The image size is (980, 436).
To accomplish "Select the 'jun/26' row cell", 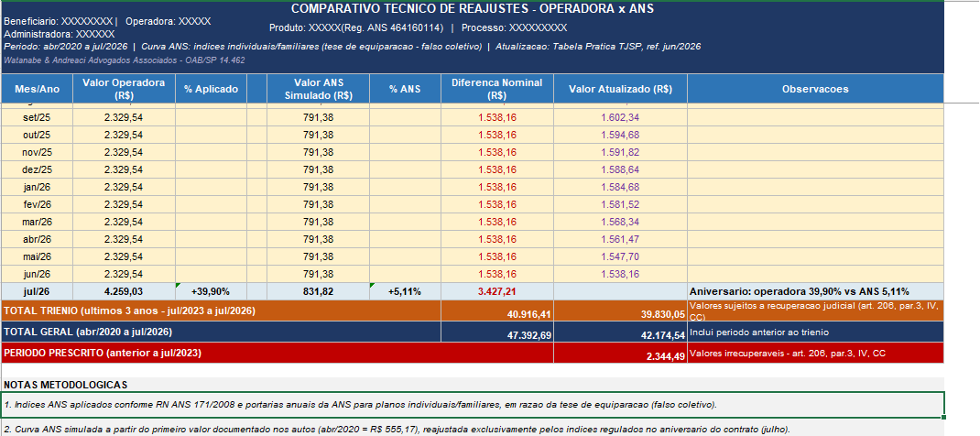I will [x=37, y=274].
